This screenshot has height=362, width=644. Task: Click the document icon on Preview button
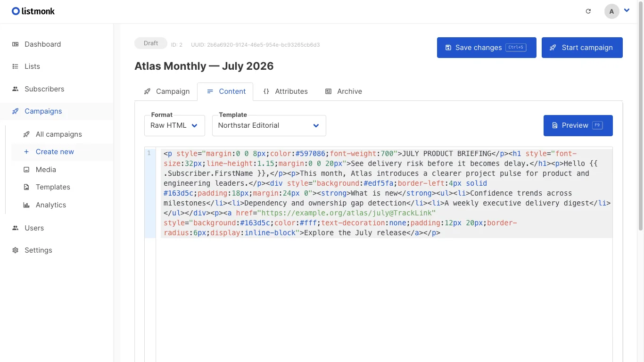click(555, 125)
